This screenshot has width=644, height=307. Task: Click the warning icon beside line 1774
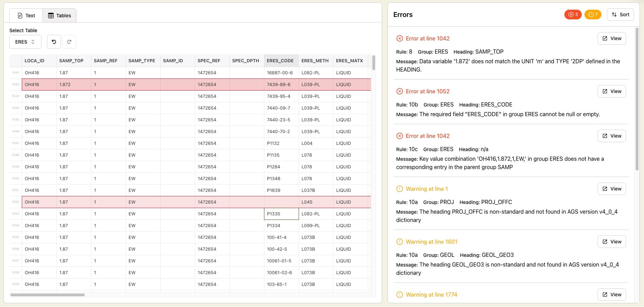pos(400,295)
